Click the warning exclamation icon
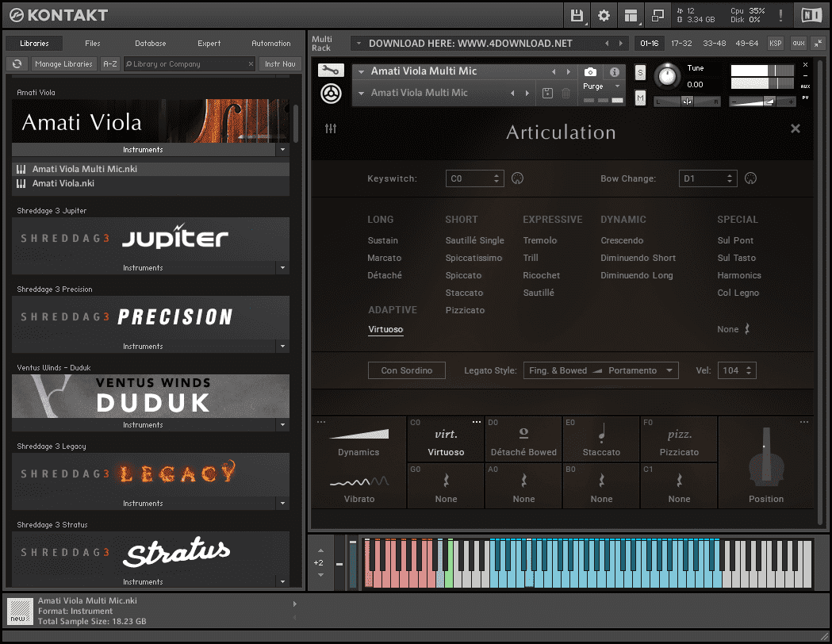 pyautogui.click(x=780, y=15)
